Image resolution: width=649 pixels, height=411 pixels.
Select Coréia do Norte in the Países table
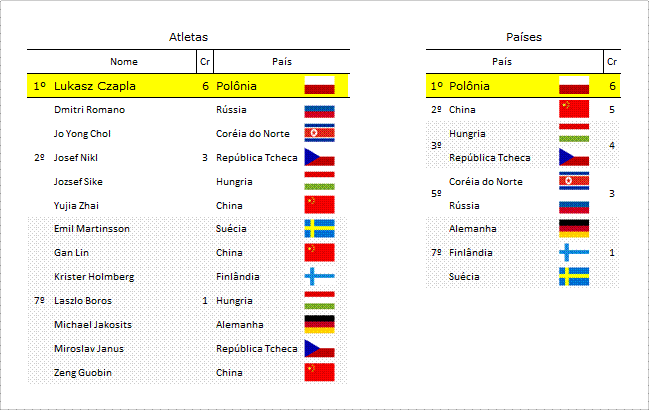point(486,181)
